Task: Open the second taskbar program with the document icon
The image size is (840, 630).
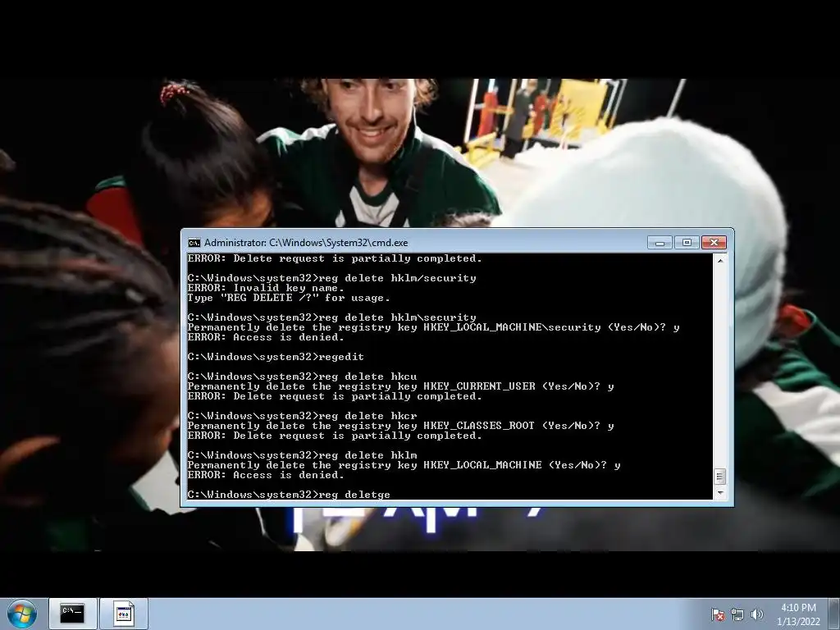Action: (x=124, y=614)
